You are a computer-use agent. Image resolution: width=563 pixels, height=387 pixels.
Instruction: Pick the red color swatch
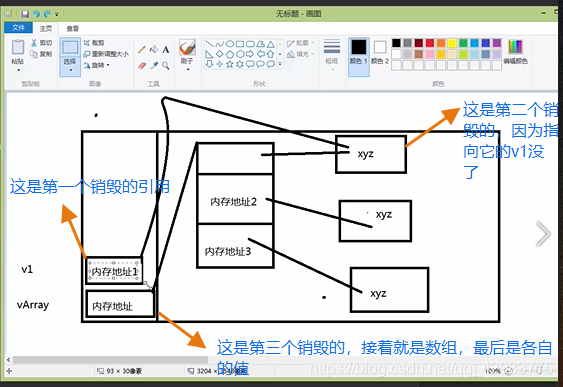coord(430,43)
